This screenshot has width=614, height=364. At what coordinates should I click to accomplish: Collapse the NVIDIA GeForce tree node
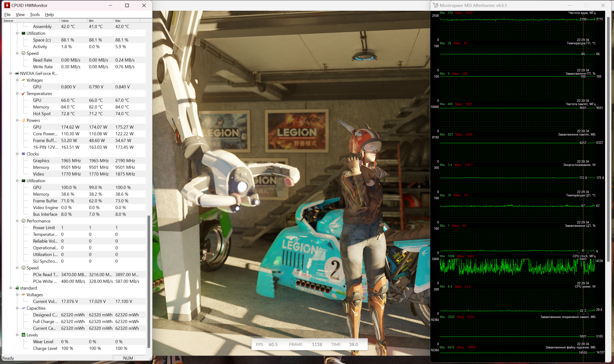(11, 73)
